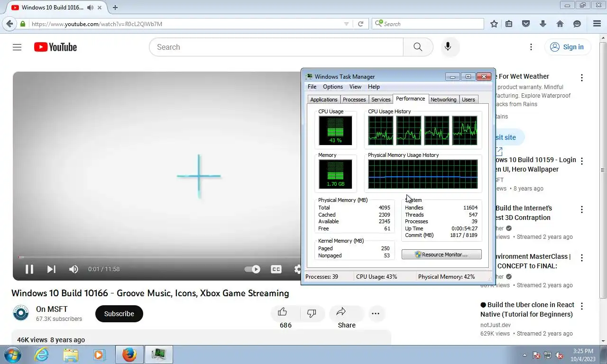Switch to the Services tab

click(381, 100)
